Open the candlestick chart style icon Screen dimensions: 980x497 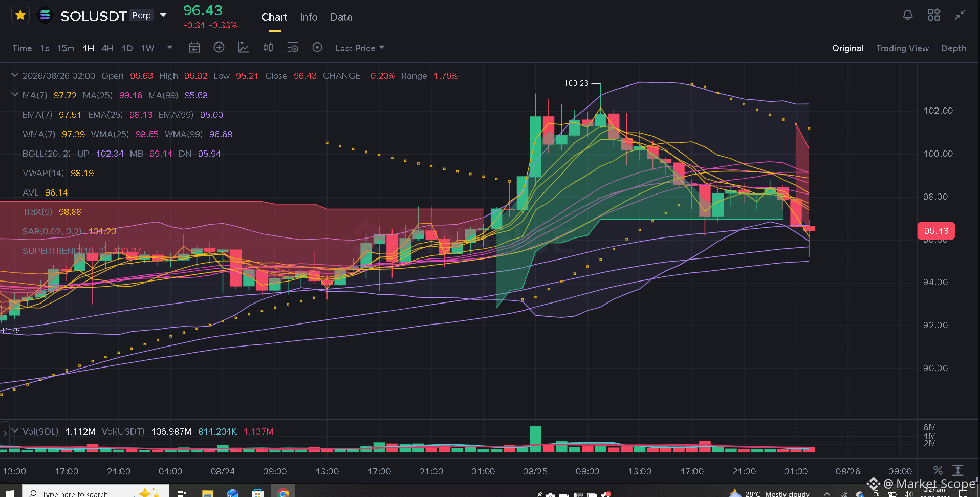point(268,48)
